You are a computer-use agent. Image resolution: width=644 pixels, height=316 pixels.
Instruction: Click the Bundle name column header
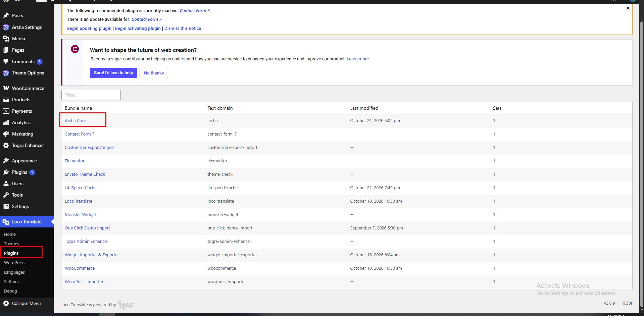click(x=78, y=108)
